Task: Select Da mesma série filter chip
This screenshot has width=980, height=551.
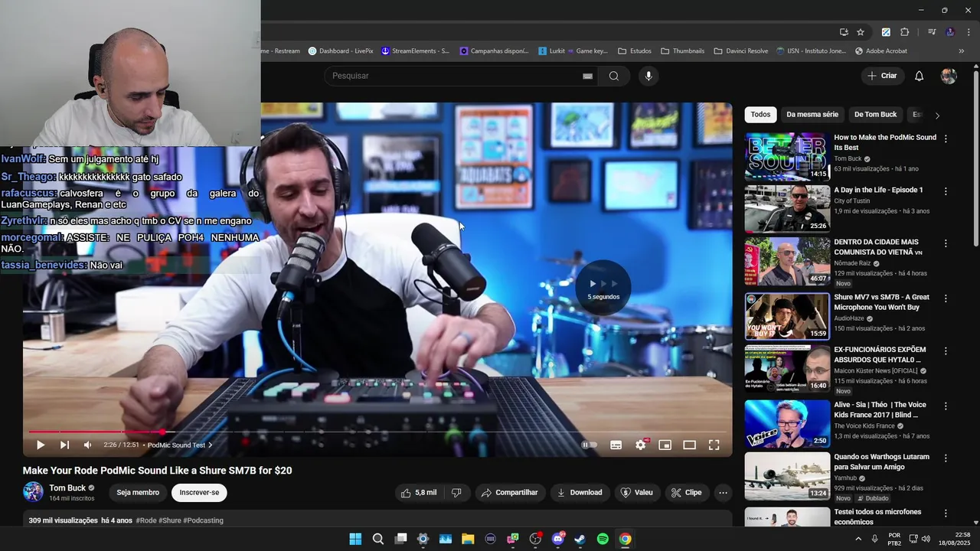Action: (812, 114)
